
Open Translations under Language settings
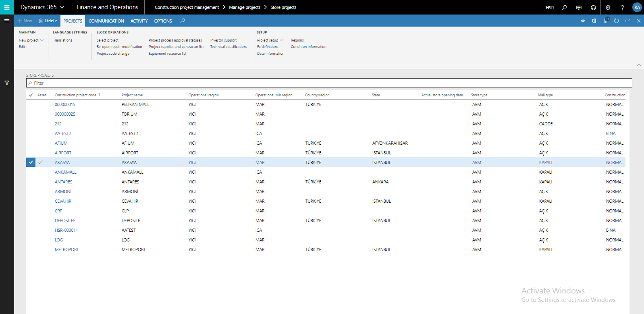point(62,40)
